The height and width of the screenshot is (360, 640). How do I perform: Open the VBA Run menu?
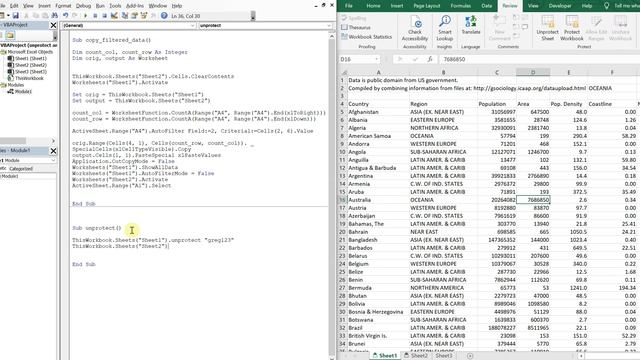point(100,6)
